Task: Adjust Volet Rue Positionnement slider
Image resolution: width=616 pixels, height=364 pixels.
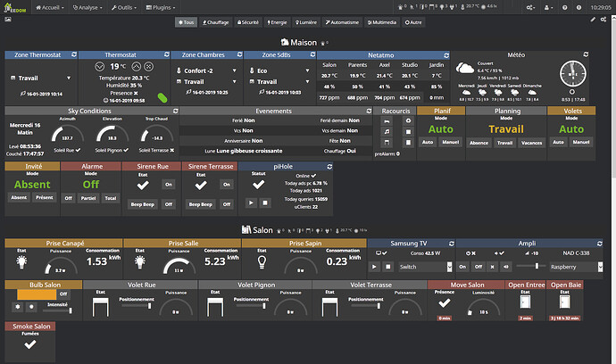Action: (137, 305)
